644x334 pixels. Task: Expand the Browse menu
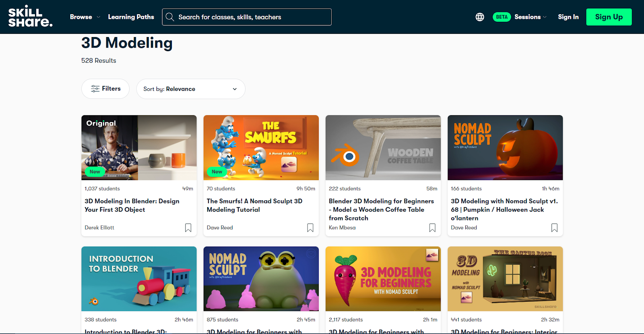point(85,17)
